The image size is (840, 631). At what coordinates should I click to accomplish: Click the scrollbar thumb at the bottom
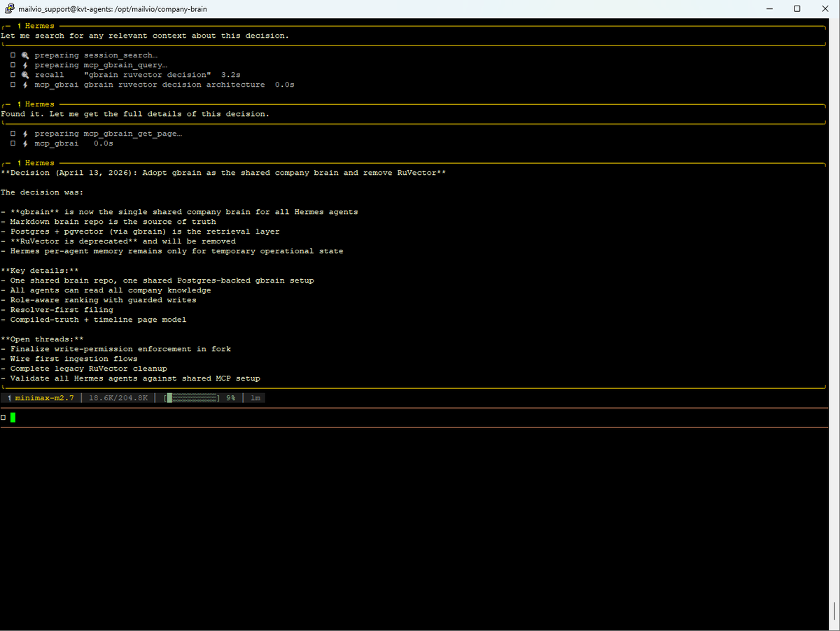click(834, 611)
